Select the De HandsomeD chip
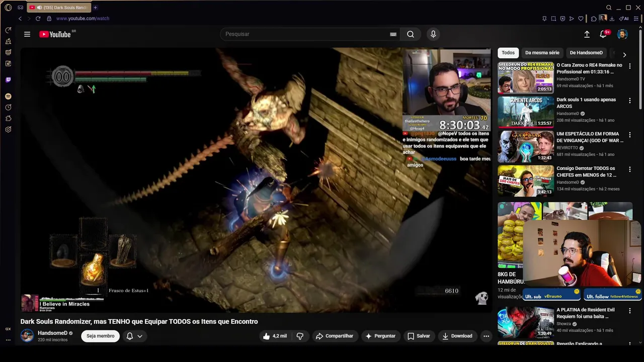The height and width of the screenshot is (362, 644). pos(586,53)
